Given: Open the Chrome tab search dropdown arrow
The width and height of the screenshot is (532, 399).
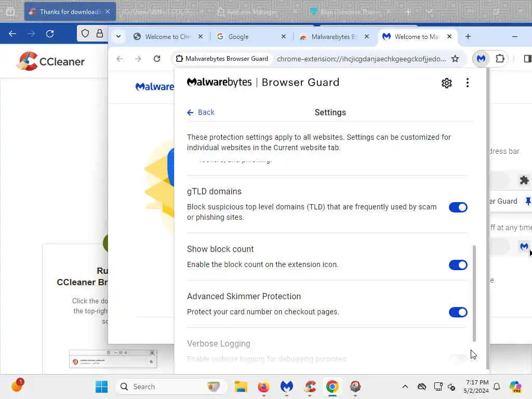Looking at the screenshot, I should pos(118,36).
